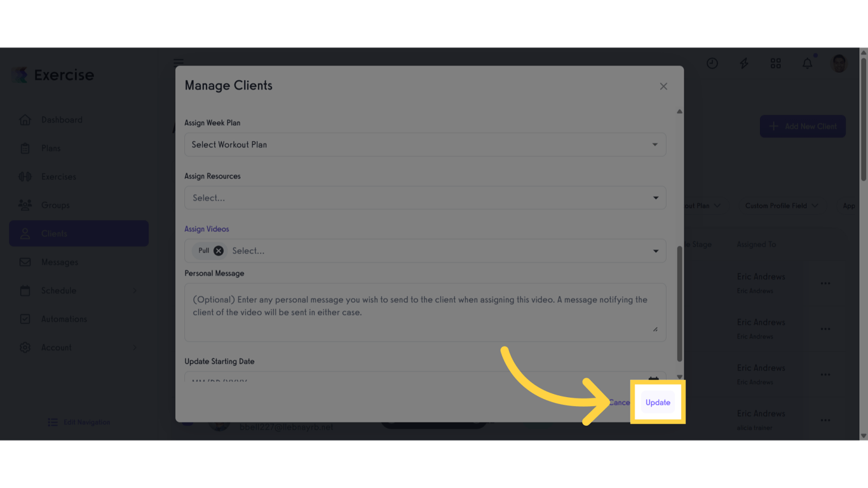868x488 pixels.
Task: Cancel the Manage Clients dialog
Action: 620,402
